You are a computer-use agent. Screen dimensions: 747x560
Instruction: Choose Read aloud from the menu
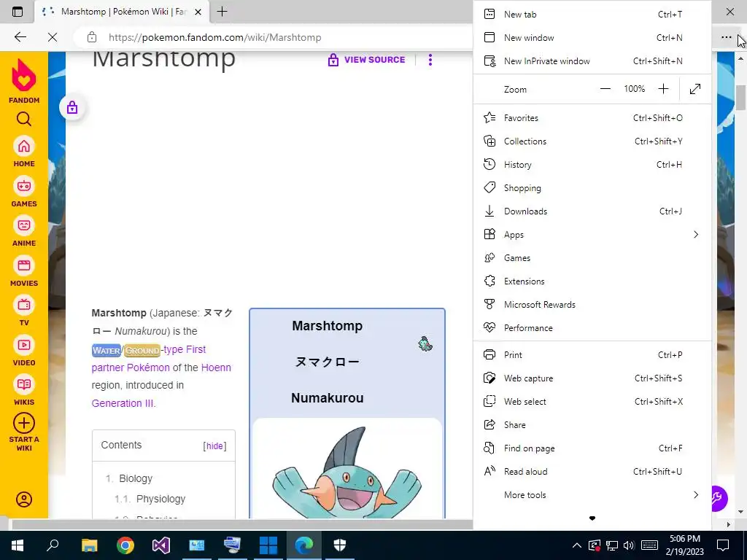592,472
